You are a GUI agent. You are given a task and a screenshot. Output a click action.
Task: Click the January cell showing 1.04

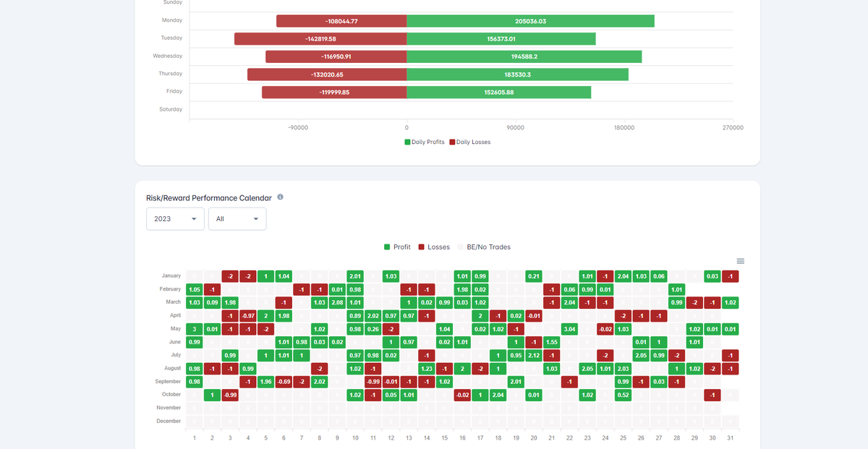click(x=284, y=276)
